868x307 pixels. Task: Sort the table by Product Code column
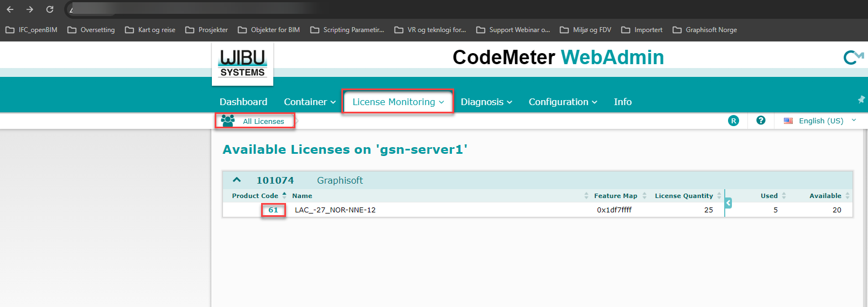(x=255, y=196)
